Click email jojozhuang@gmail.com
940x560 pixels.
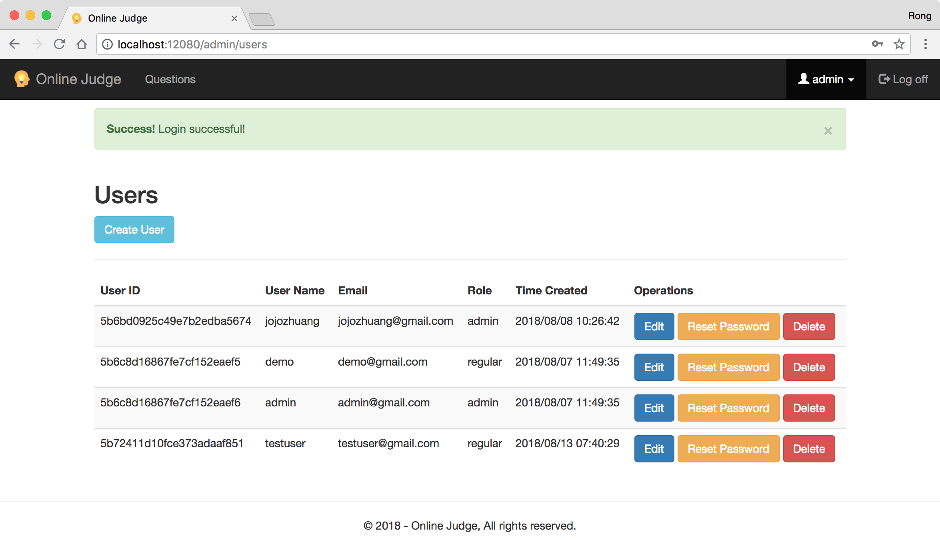point(396,321)
